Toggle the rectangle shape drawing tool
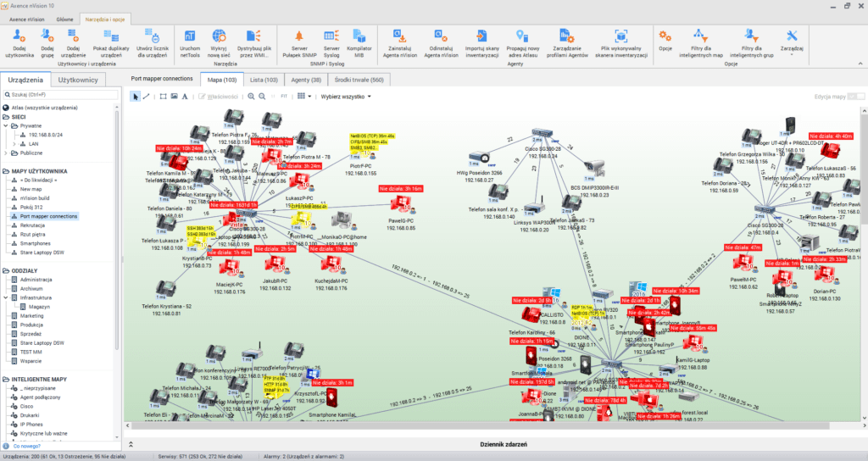Viewport: 868px width, 461px height. coord(163,97)
